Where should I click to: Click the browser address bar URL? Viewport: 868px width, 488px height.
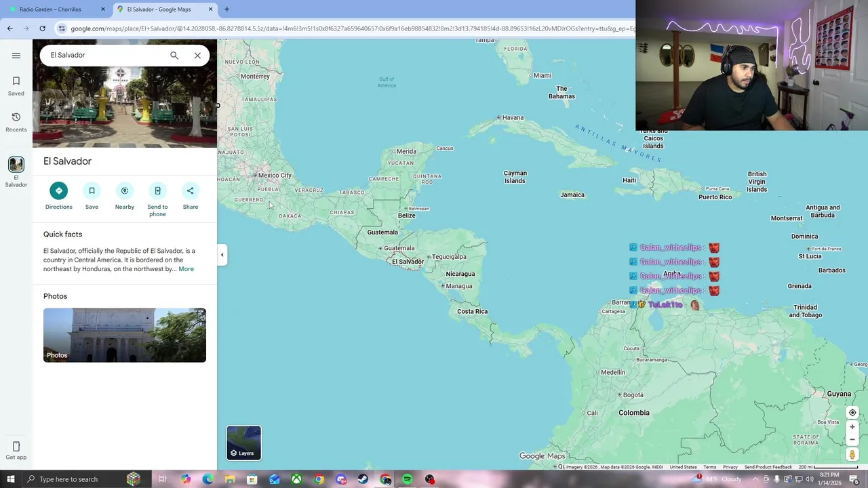(x=353, y=28)
